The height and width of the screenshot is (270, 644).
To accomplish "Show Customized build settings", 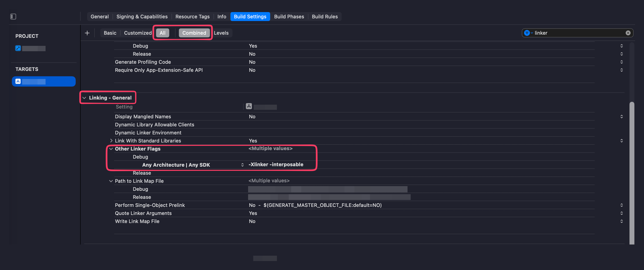I will click(x=138, y=33).
